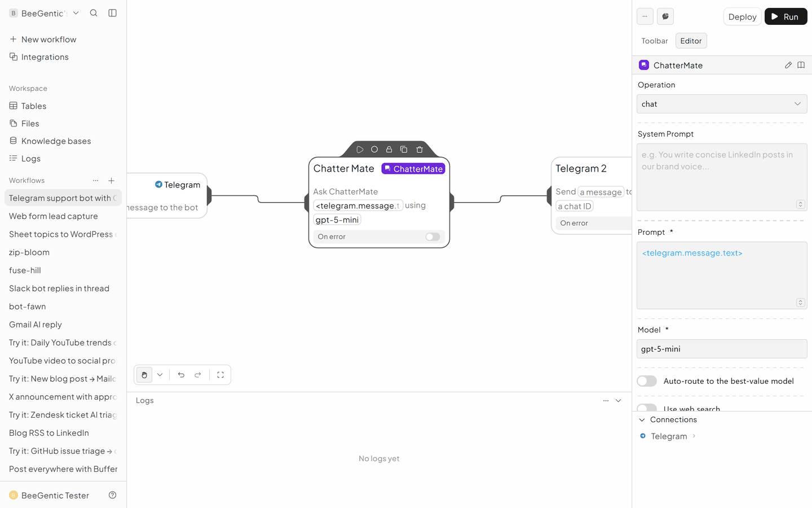Open the workspace search icon
The width and height of the screenshot is (812, 508).
pos(94,13)
